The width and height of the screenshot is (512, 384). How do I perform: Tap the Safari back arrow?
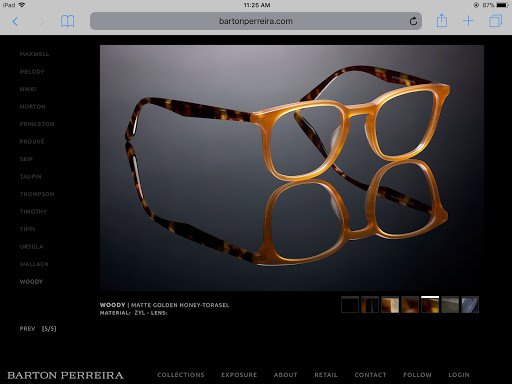15,22
